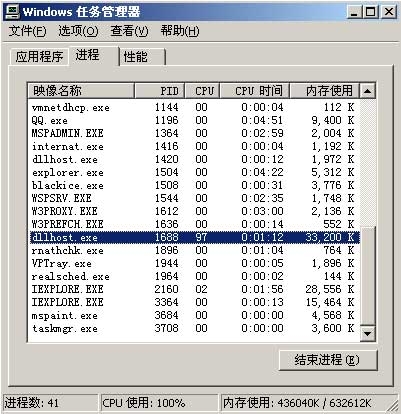Screen dimensions: 401x414
Task: Click the 结束进程(E) button
Action: [x=328, y=360]
